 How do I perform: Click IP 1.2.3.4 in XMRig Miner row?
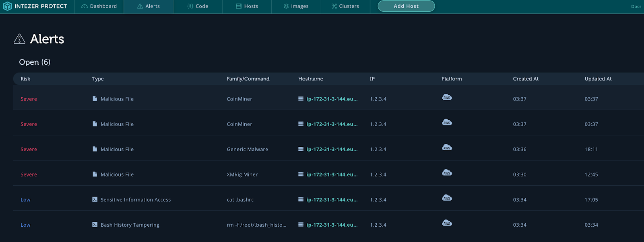(x=378, y=174)
